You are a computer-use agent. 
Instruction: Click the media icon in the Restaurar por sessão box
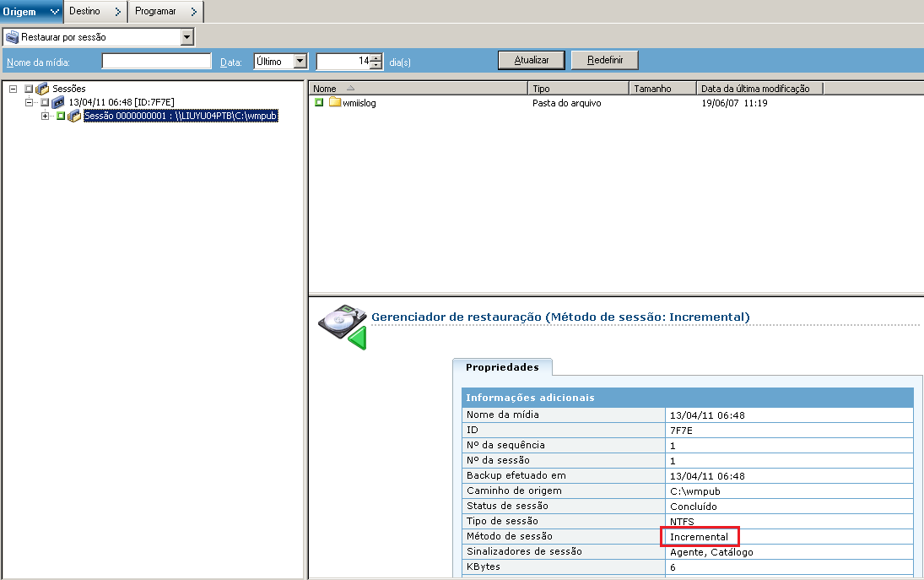click(11, 36)
